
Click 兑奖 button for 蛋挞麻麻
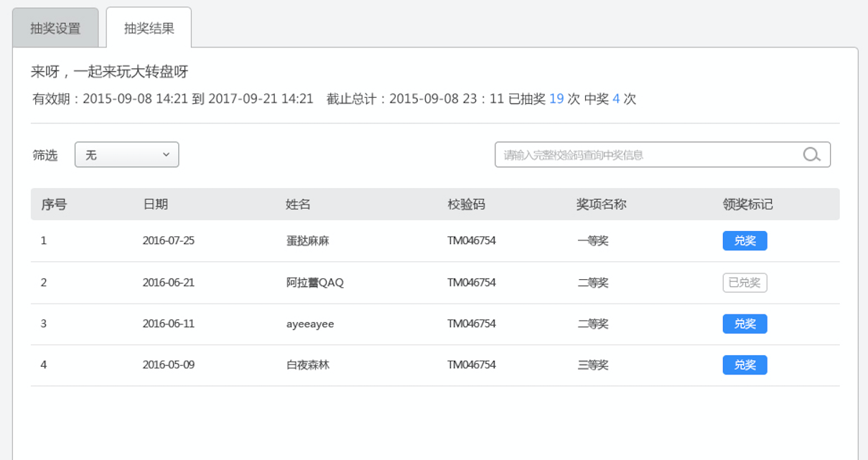745,241
